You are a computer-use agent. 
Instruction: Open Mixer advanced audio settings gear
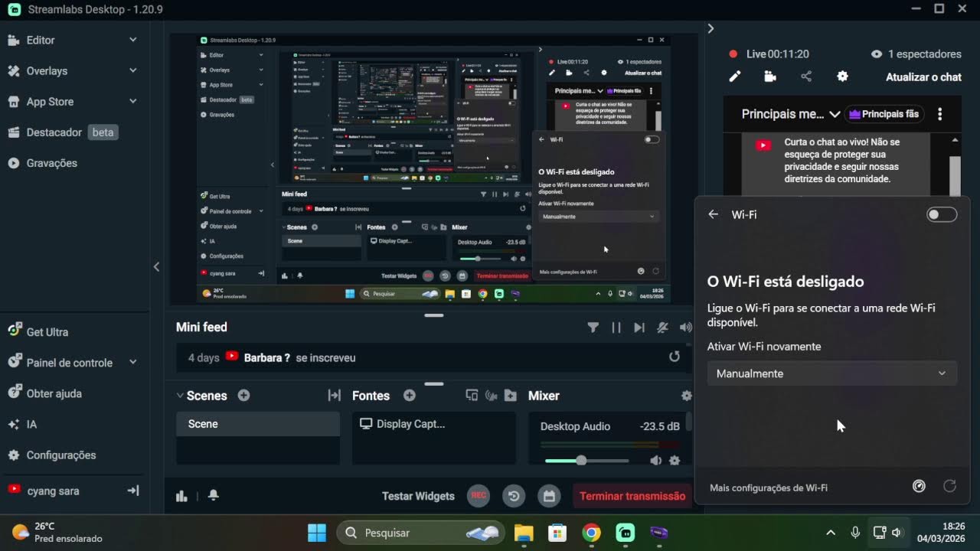(686, 396)
